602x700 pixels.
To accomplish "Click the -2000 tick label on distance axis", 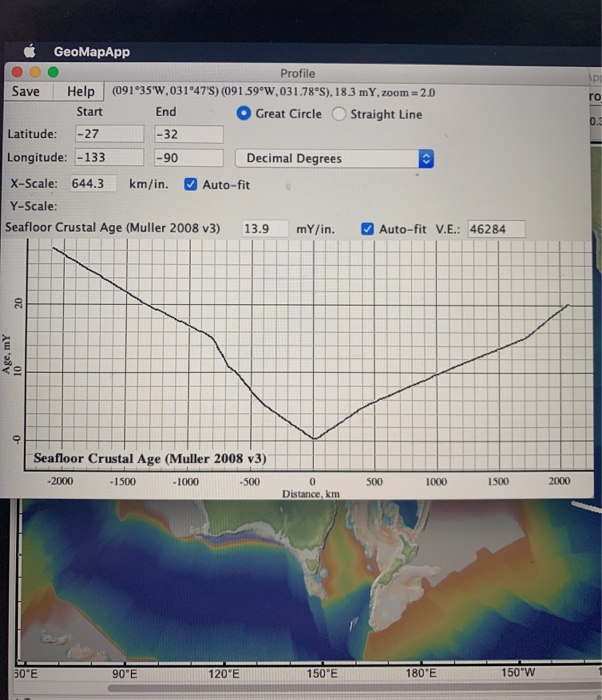I will pos(60,481).
